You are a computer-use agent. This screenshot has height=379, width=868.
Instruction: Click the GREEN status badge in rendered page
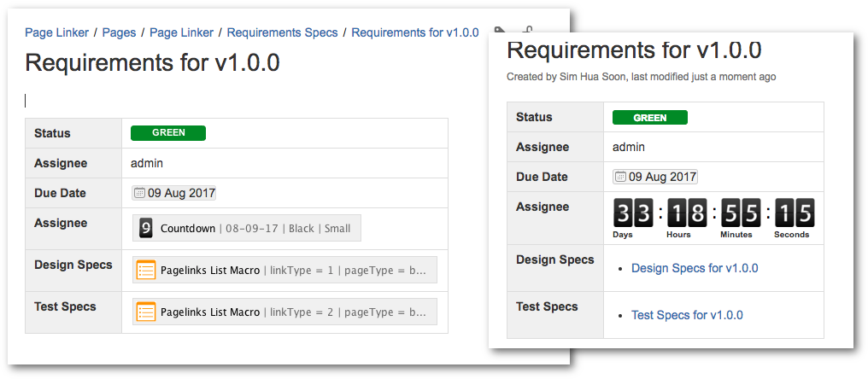[649, 118]
